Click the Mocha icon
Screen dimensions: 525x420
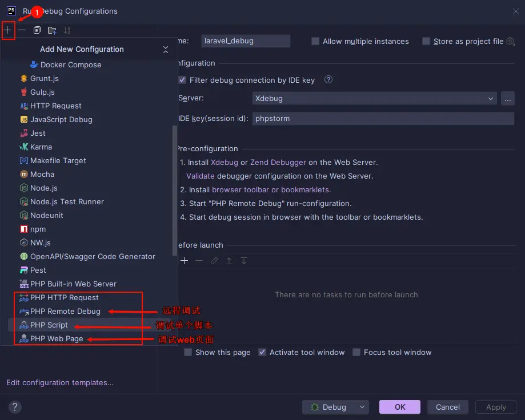point(24,174)
